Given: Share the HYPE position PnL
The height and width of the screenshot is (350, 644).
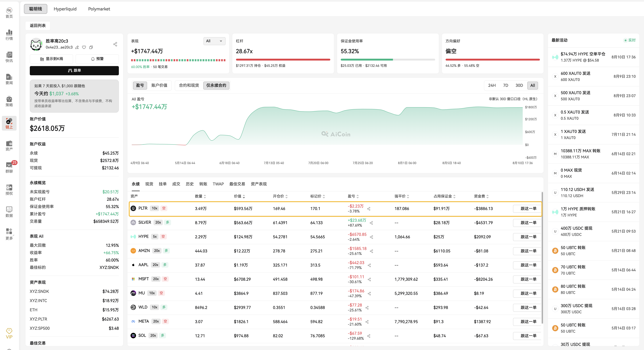Looking at the screenshot, I should tap(371, 237).
